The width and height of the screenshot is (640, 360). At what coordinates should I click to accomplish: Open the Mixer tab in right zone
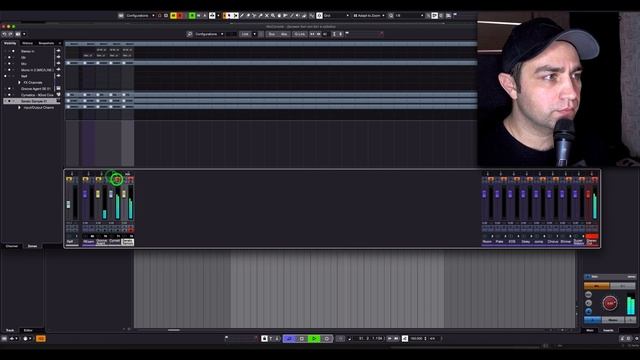tap(590, 330)
